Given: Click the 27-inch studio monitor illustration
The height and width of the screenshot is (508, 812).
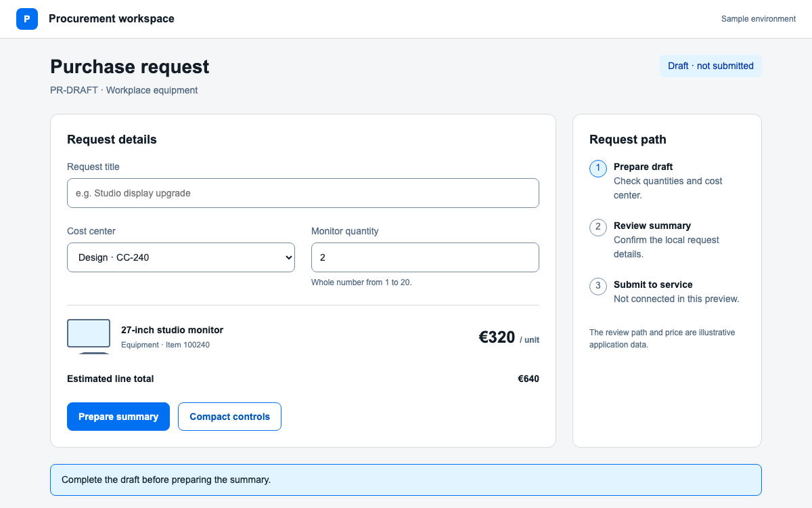Looking at the screenshot, I should (89, 337).
